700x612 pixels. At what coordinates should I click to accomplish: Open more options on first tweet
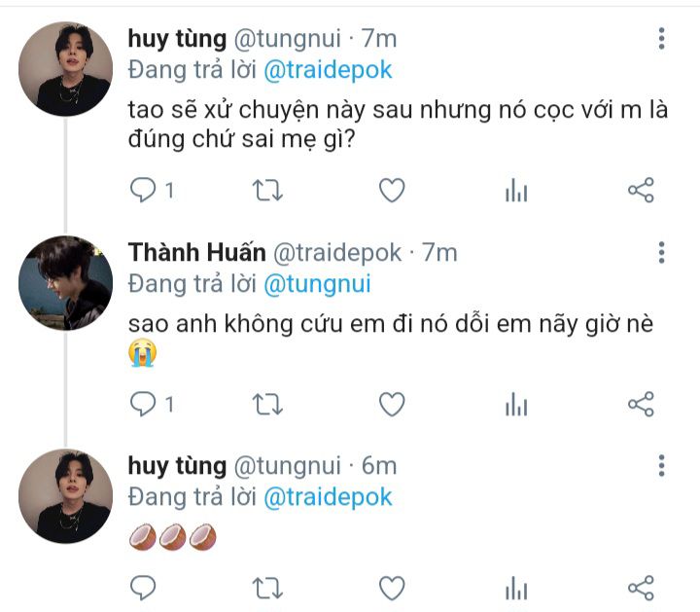tap(662, 39)
